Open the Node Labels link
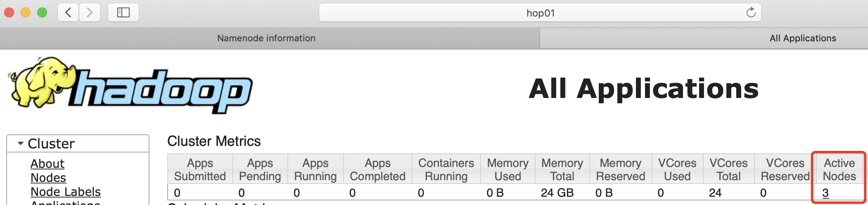 [66, 192]
